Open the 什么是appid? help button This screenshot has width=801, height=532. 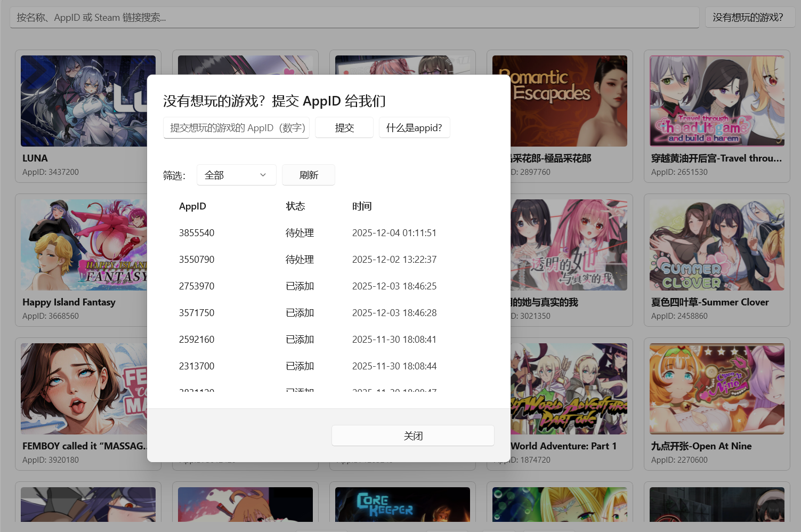[414, 128]
